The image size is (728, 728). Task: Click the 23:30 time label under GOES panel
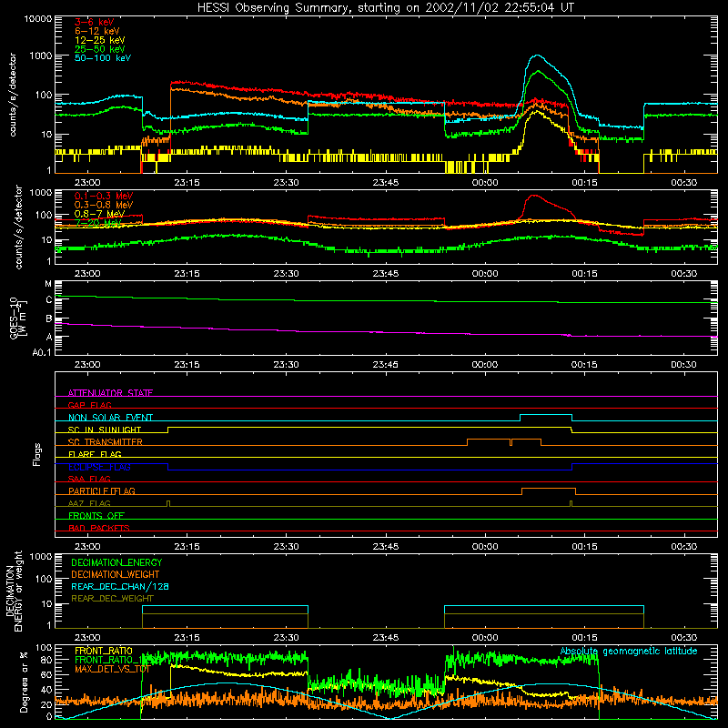[286, 365]
